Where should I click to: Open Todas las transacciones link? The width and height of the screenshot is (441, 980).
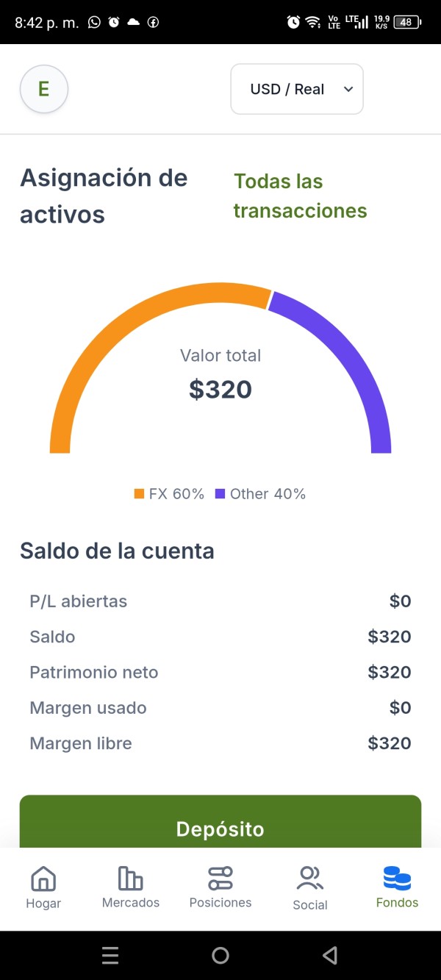(300, 196)
